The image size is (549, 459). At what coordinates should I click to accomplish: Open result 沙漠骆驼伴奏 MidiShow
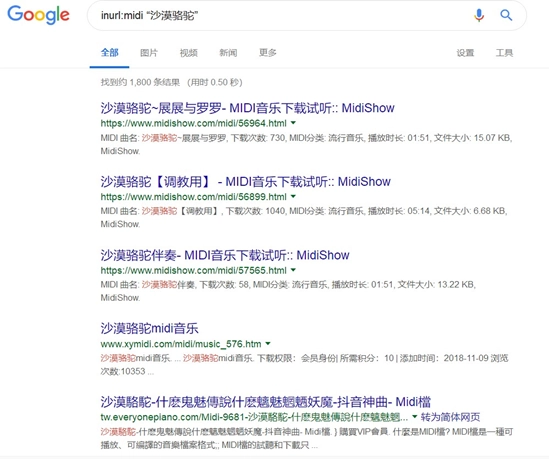[225, 255]
